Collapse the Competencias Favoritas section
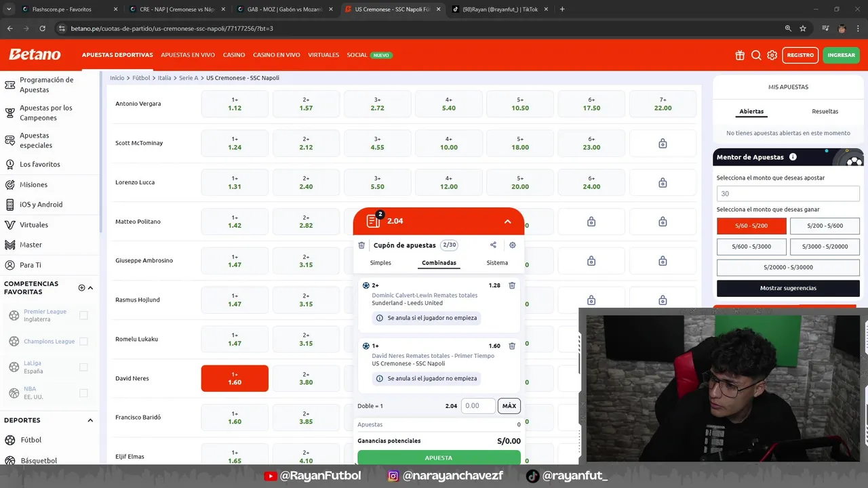The height and width of the screenshot is (488, 868). point(90,287)
